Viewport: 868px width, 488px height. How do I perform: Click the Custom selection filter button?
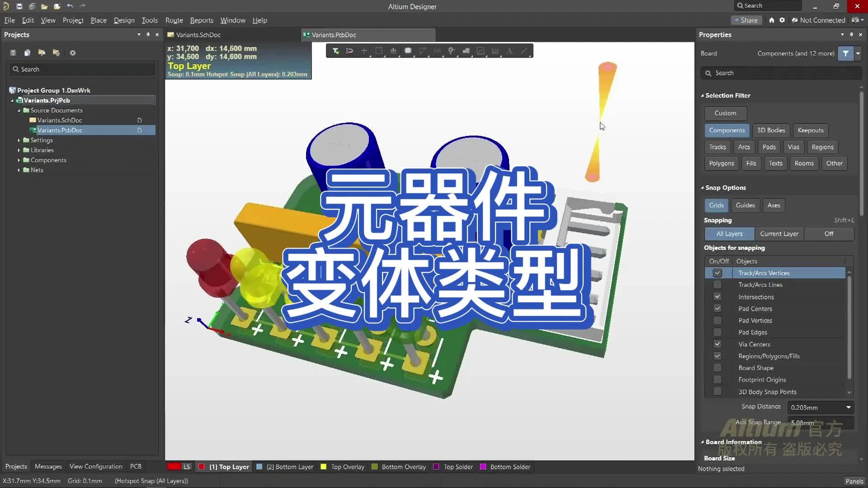725,113
